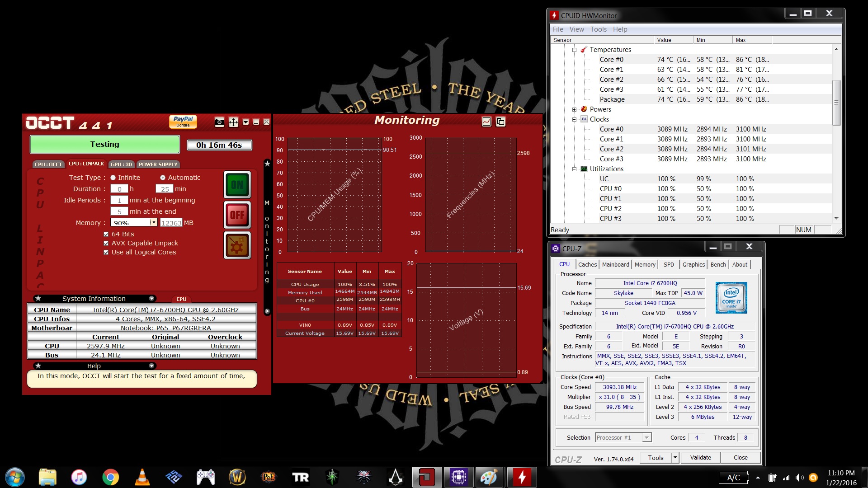Viewport: 868px width, 488px height.
Task: Click the star icon beside Help header
Action: (38, 366)
